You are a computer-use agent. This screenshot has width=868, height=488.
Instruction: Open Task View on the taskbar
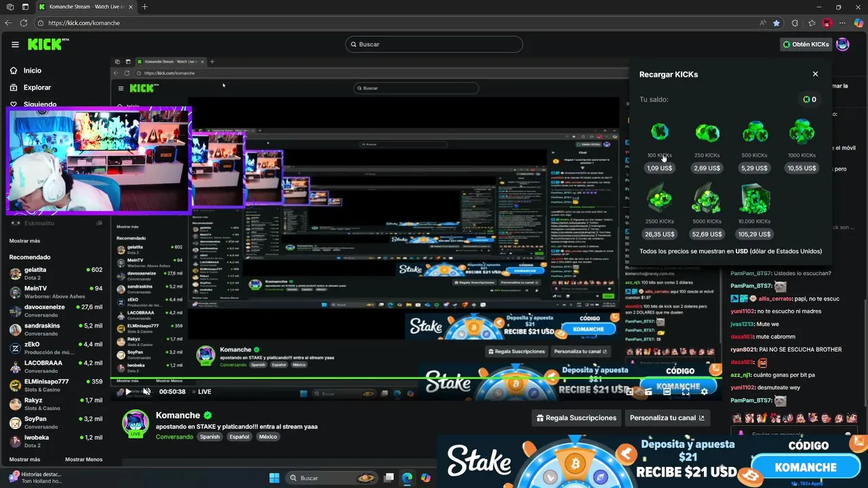point(389,478)
